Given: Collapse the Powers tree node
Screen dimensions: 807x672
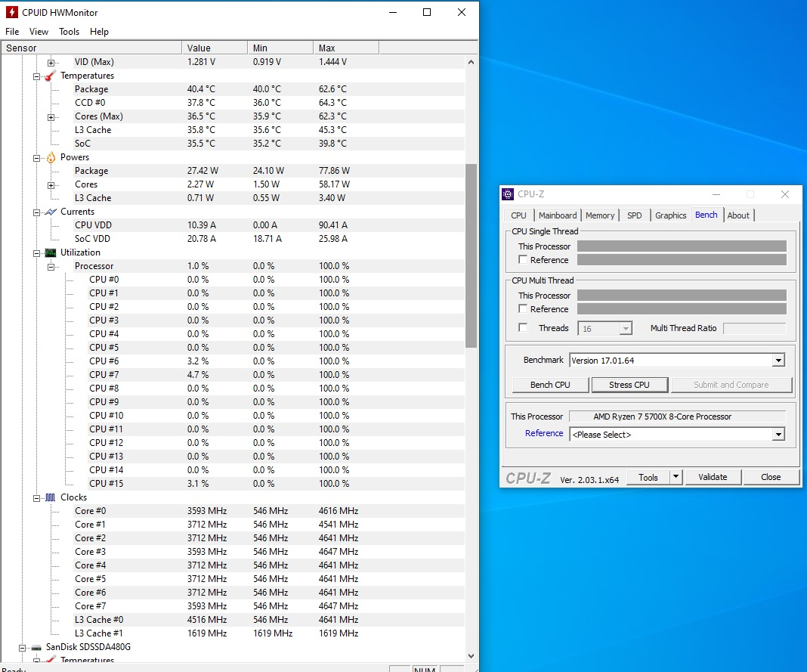Looking at the screenshot, I should tap(36, 158).
